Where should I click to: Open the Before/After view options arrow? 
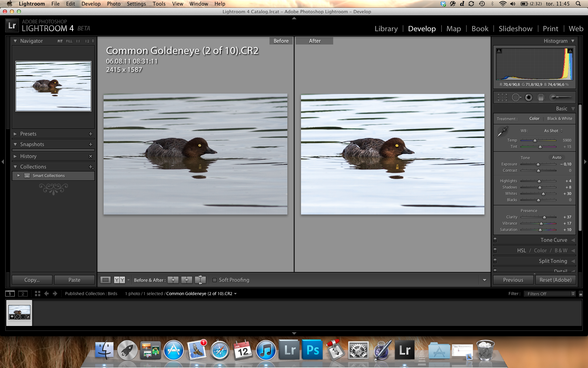(x=128, y=280)
